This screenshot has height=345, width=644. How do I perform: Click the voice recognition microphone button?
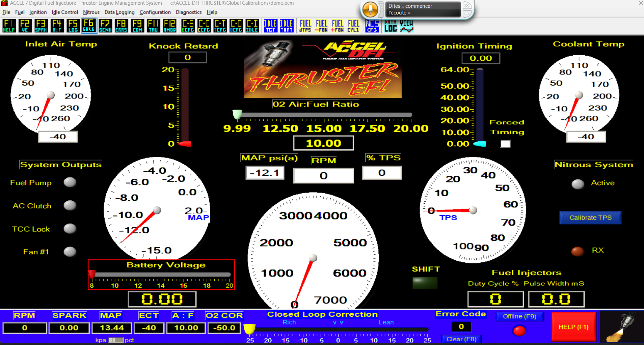371,9
